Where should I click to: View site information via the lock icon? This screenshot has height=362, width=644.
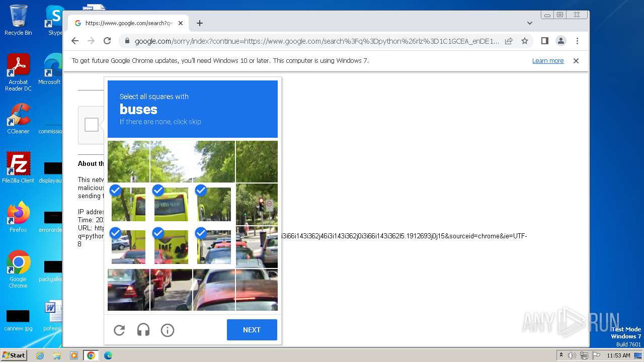pos(127,41)
